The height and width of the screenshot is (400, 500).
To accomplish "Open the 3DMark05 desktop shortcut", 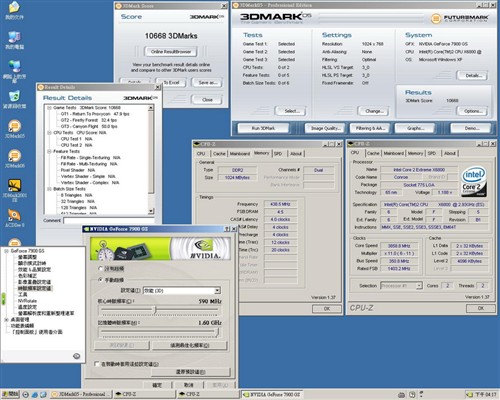I will coord(14,129).
